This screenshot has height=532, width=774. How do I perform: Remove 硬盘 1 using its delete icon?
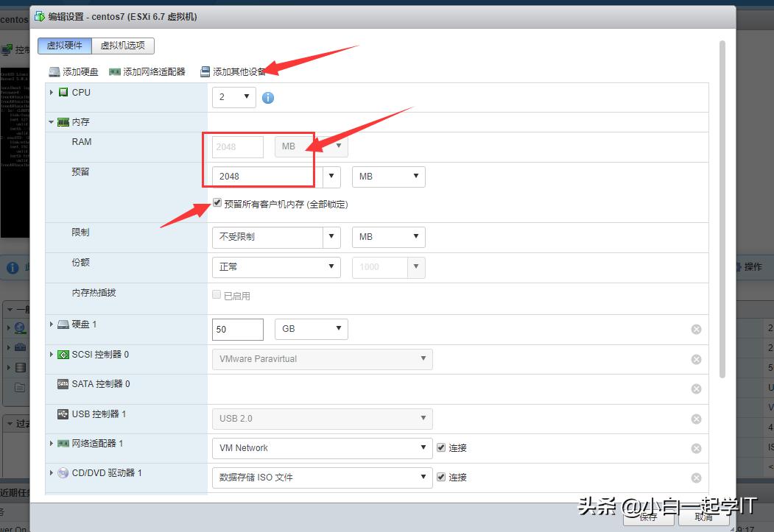[x=696, y=330]
